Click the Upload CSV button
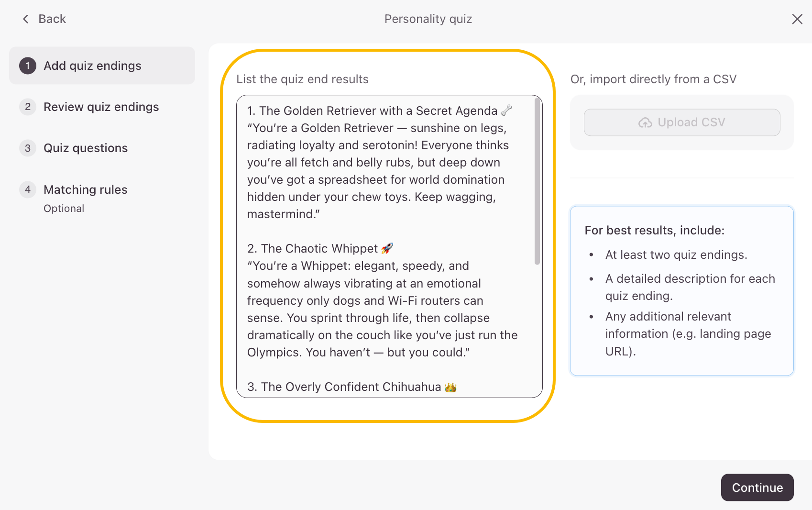 (682, 122)
